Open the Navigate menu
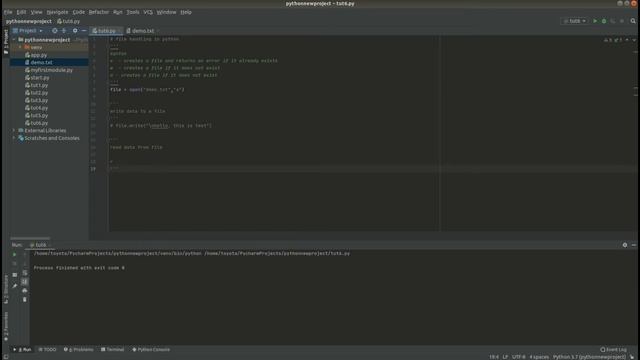 click(x=58, y=12)
